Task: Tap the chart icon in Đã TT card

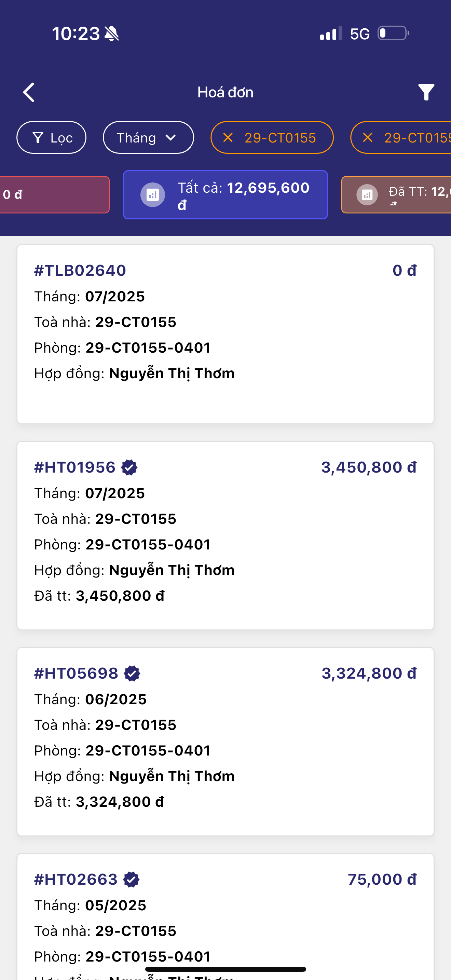Action: 367,195
